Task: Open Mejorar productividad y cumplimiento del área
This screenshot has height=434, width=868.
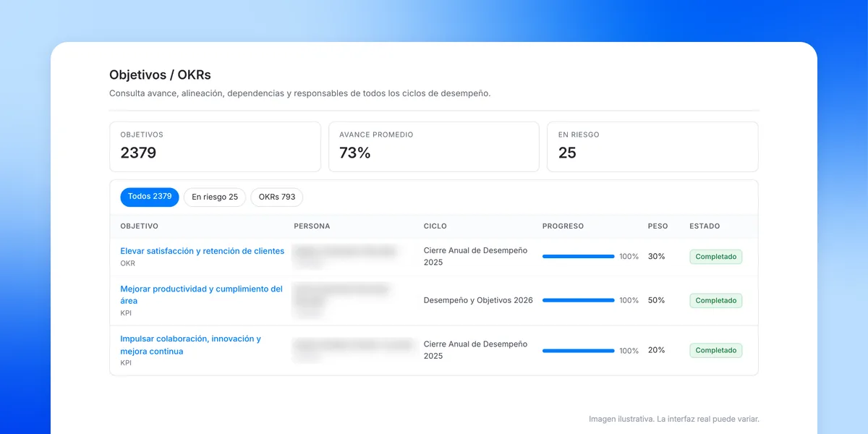Action: [201, 294]
